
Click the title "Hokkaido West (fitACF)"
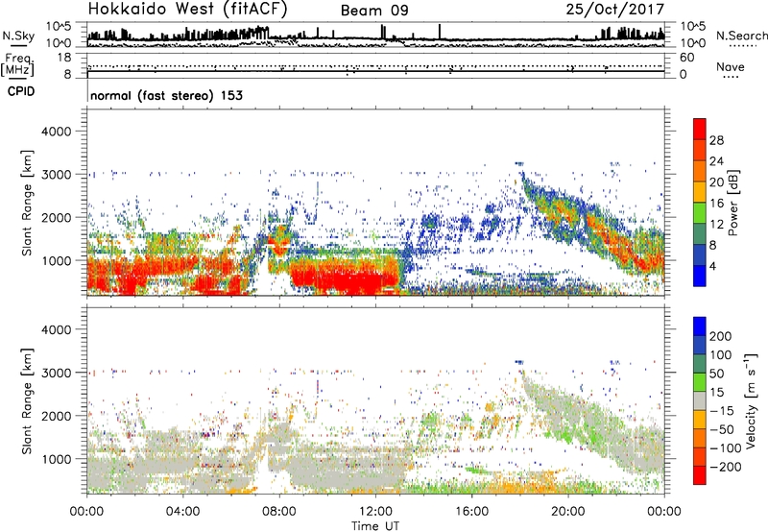point(187,9)
